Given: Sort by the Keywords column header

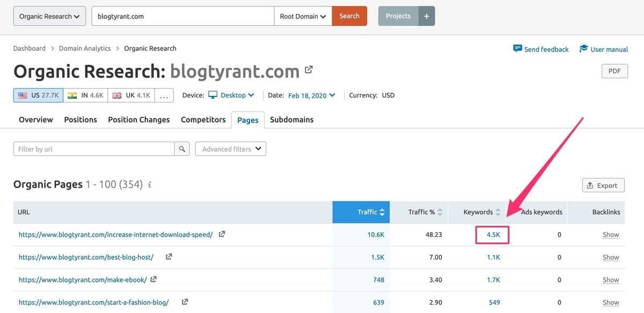Looking at the screenshot, I should pos(477,212).
